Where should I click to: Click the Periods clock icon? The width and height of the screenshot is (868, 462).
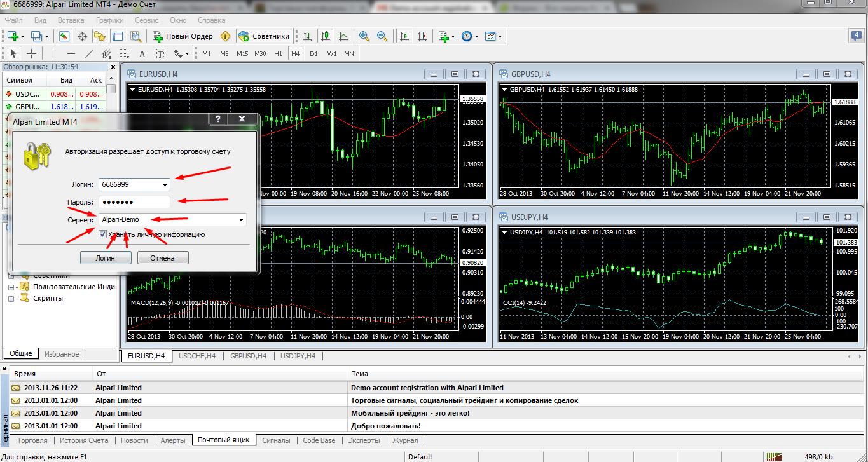tap(467, 36)
